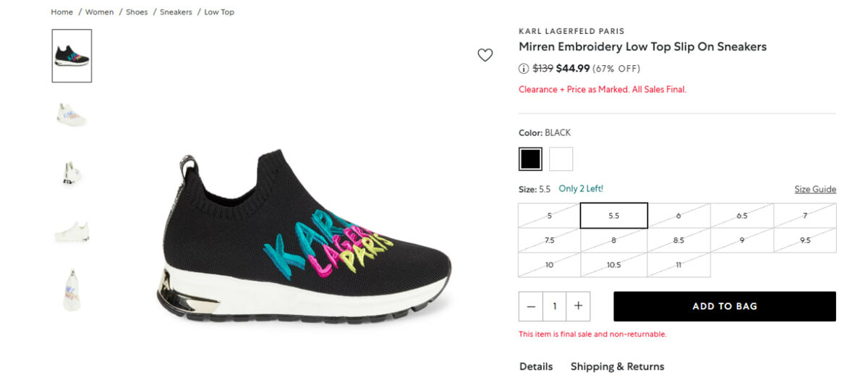The image size is (868, 380).
Task: Select the white color swatch
Action: pos(561,159)
